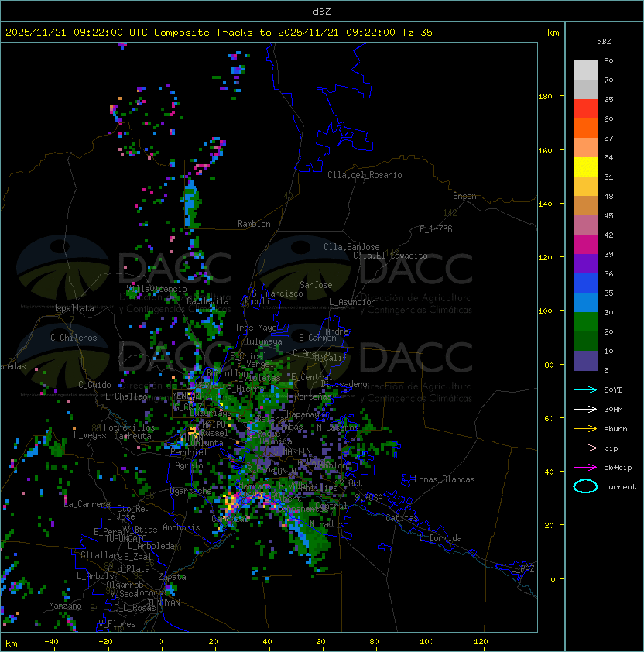Click the 'Capdevila' map label

207,301
